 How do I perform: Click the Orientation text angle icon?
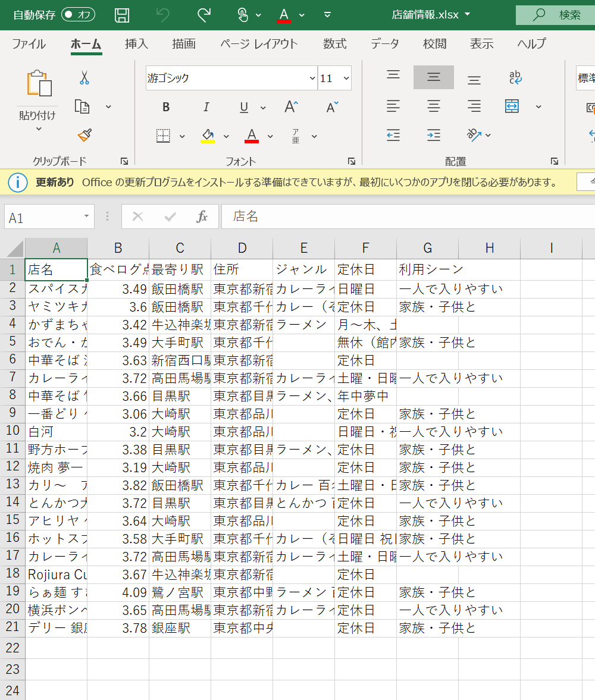(474, 134)
